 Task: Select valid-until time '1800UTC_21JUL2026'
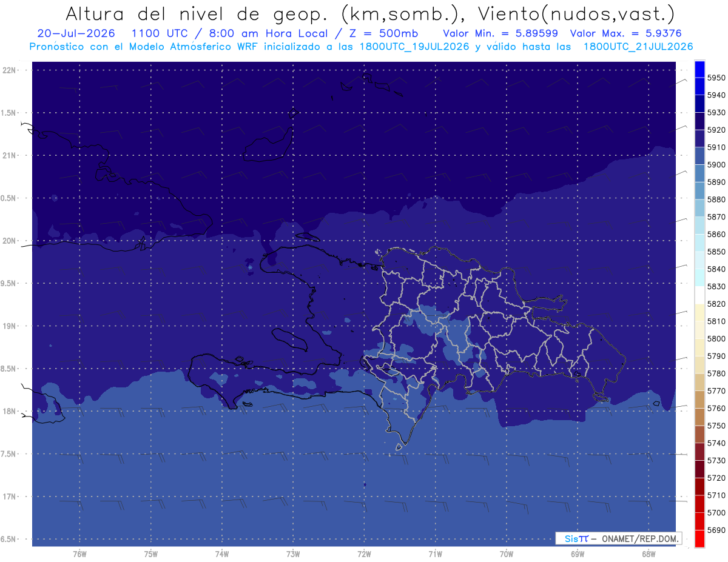[638, 47]
